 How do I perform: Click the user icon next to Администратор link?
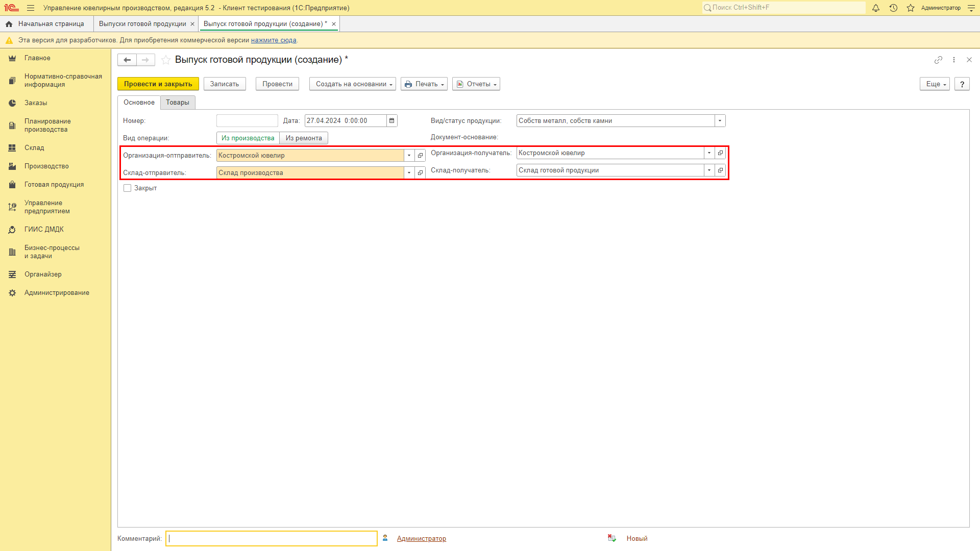[385, 538]
